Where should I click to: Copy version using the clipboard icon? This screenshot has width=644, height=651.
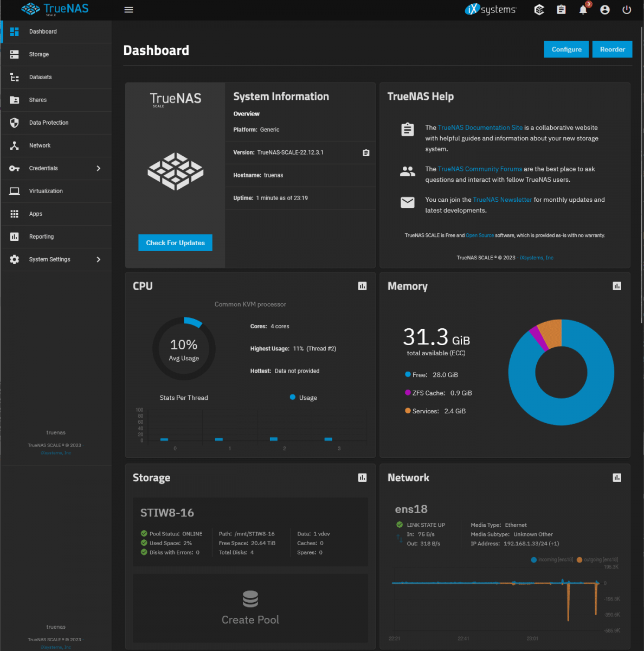tap(366, 153)
